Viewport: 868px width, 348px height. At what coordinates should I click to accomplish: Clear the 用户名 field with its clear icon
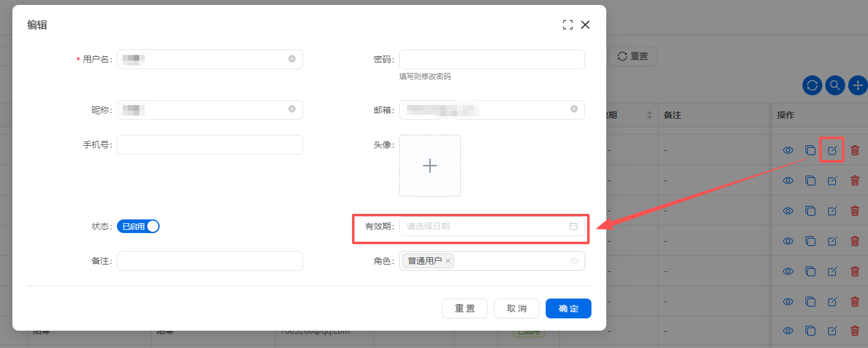[x=292, y=59]
